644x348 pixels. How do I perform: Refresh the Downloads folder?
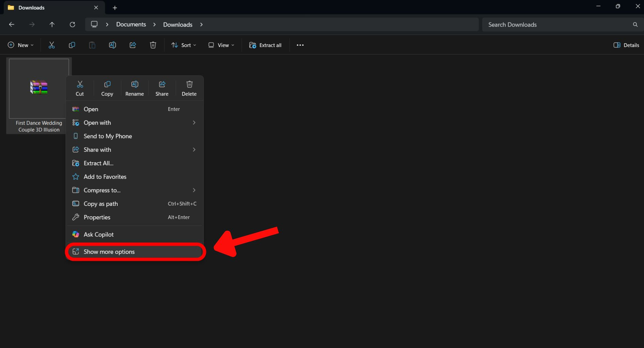[x=72, y=25]
